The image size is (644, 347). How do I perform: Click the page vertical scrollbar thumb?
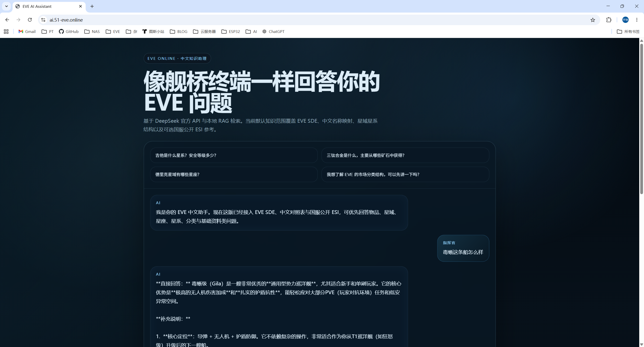641,119
